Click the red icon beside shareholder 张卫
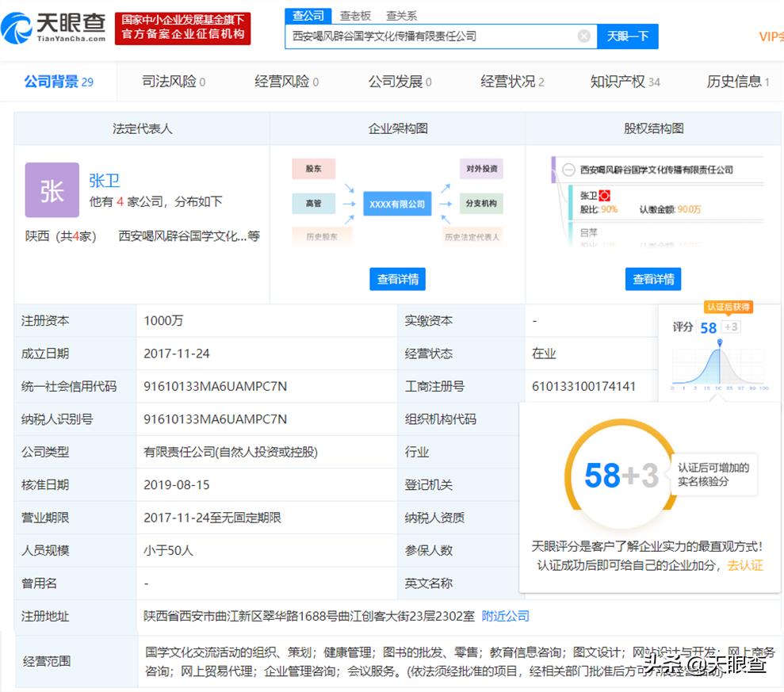The image size is (784, 692). tap(604, 195)
